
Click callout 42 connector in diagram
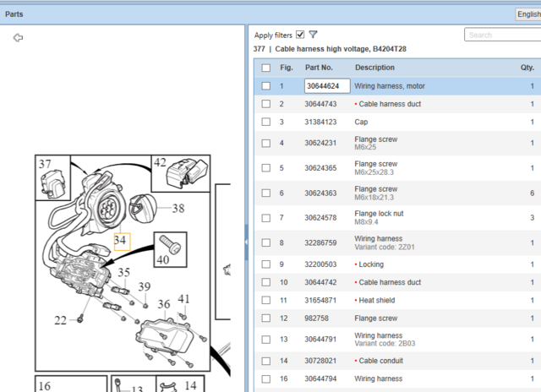point(161,164)
